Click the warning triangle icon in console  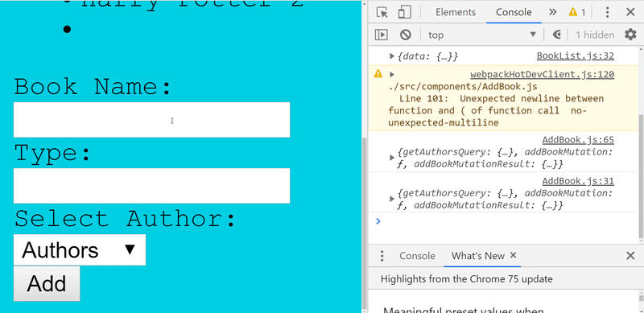click(378, 74)
